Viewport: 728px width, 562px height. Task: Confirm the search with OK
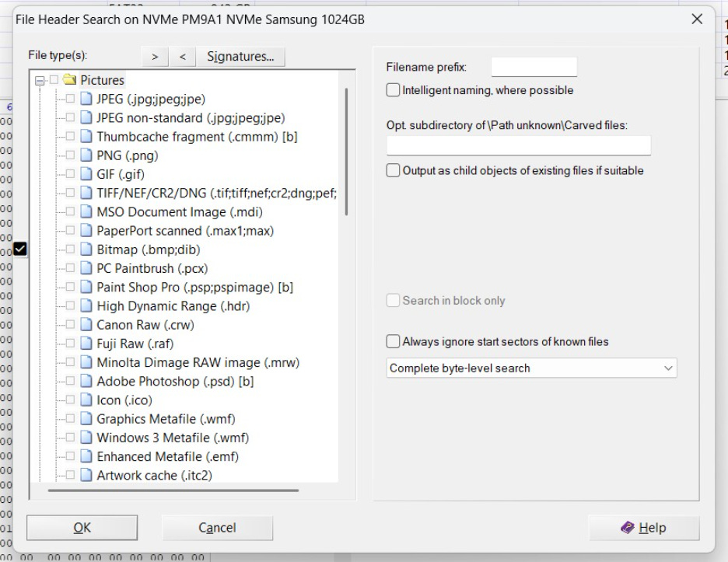pos(82,528)
